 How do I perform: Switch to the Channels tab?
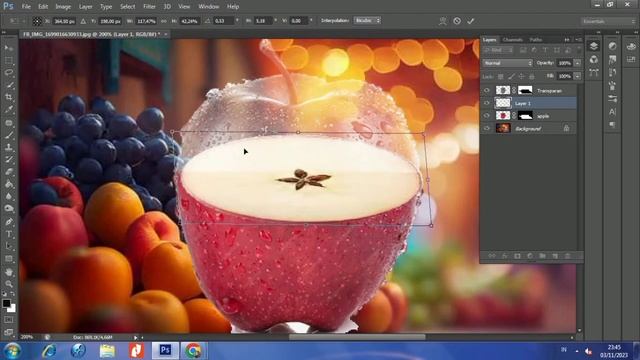point(513,40)
